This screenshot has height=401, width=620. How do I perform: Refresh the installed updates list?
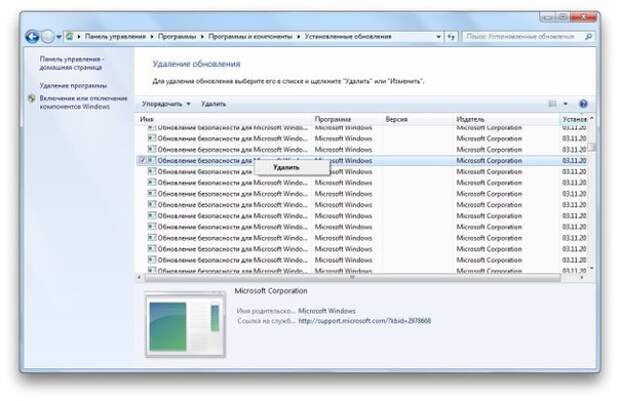click(x=451, y=37)
